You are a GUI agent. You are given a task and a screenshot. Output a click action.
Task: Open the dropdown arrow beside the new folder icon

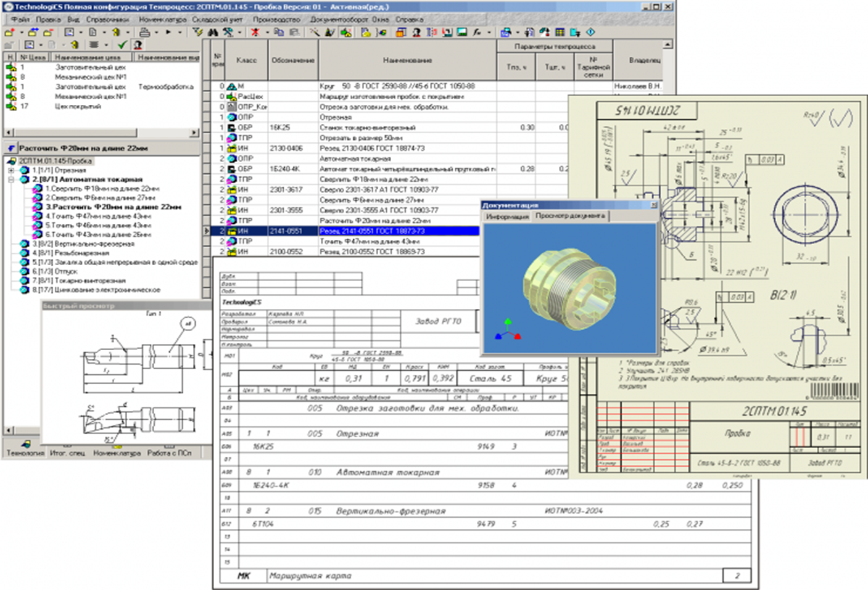click(22, 32)
